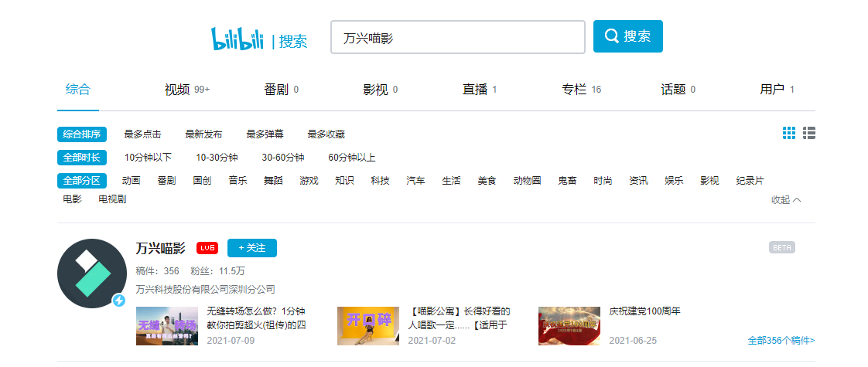Click inside the 万兴喵影 search box
Screen dimensions: 868x367
458,37
